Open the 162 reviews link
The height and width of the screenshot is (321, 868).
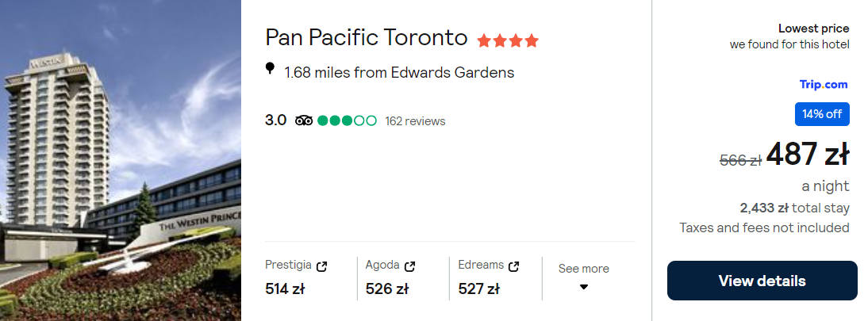point(415,121)
